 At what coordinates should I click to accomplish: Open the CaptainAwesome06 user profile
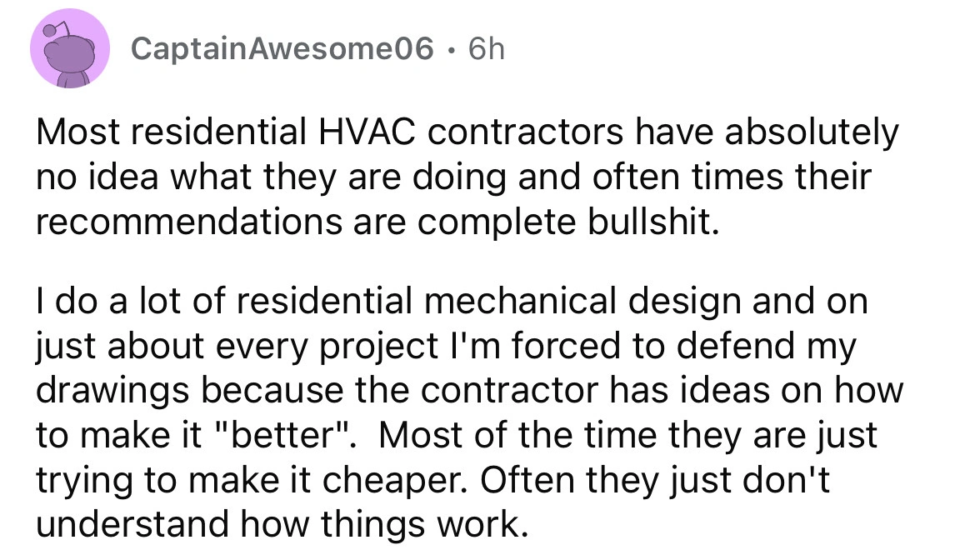pyautogui.click(x=283, y=50)
